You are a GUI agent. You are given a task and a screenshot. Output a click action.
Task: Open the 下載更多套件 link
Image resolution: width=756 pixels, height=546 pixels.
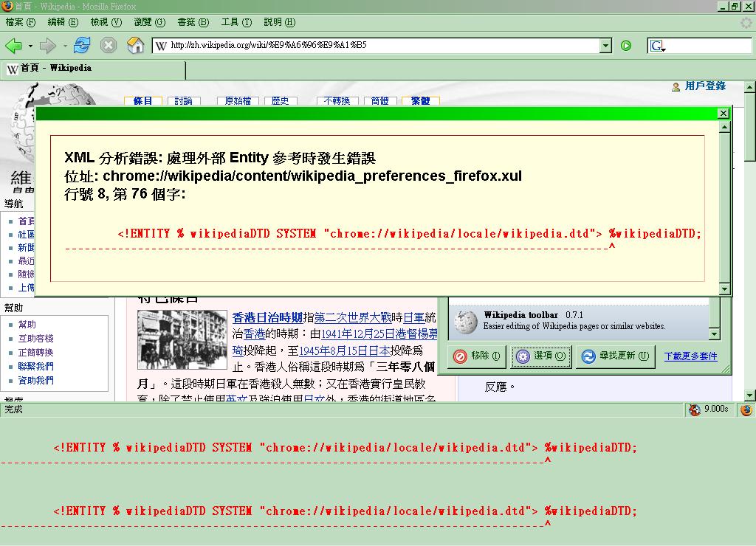[x=690, y=356]
